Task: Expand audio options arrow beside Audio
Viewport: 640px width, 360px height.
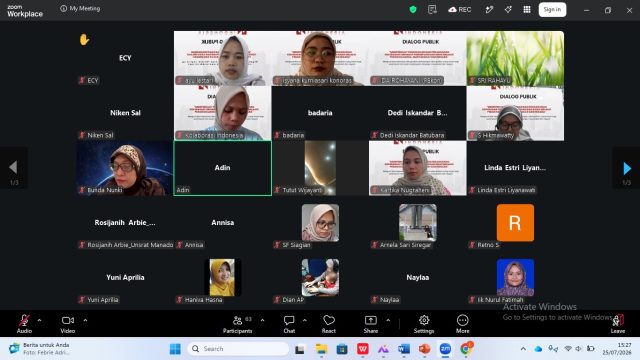Action: click(40, 320)
